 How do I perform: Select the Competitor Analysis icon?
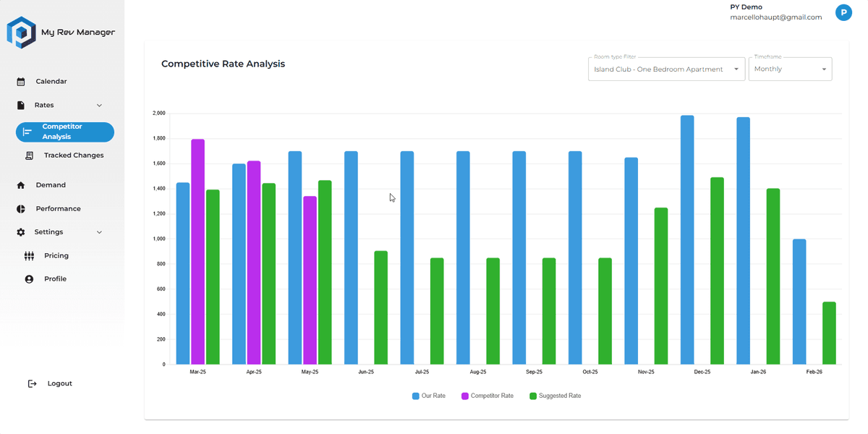coord(29,132)
